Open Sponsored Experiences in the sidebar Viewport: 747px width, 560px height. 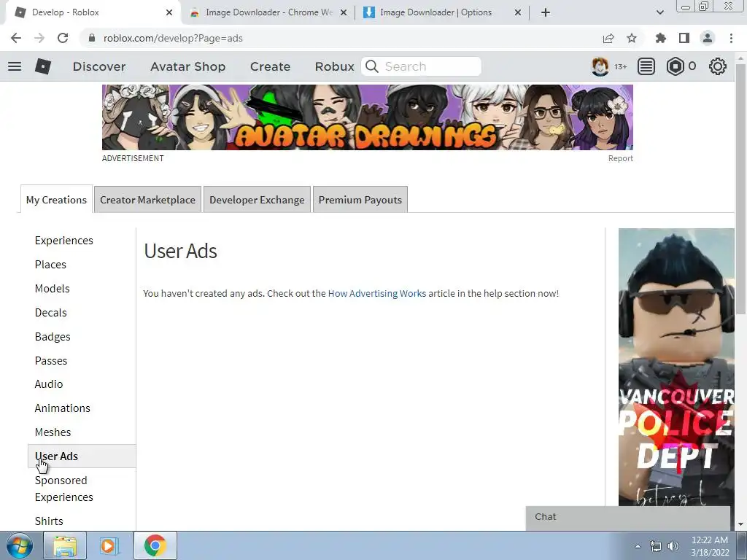click(x=64, y=489)
